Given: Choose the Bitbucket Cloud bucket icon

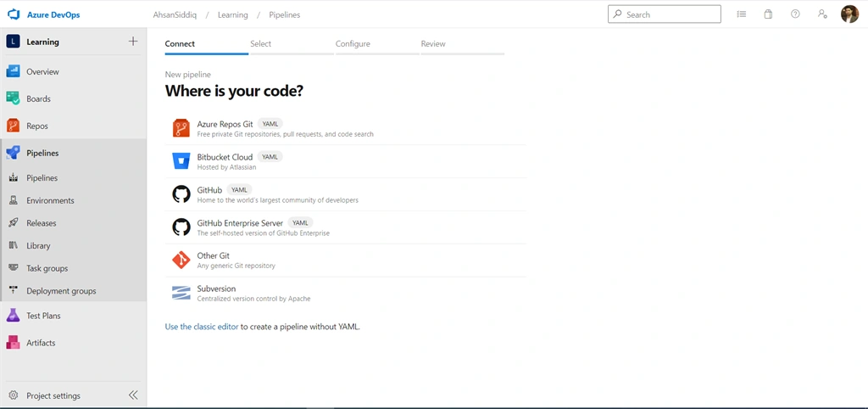Looking at the screenshot, I should [x=181, y=161].
